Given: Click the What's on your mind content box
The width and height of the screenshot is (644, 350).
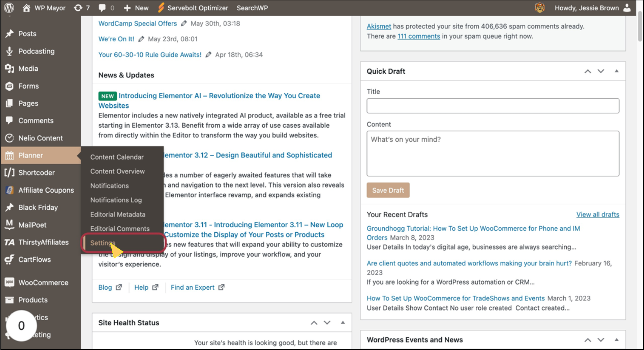Looking at the screenshot, I should click(x=493, y=154).
